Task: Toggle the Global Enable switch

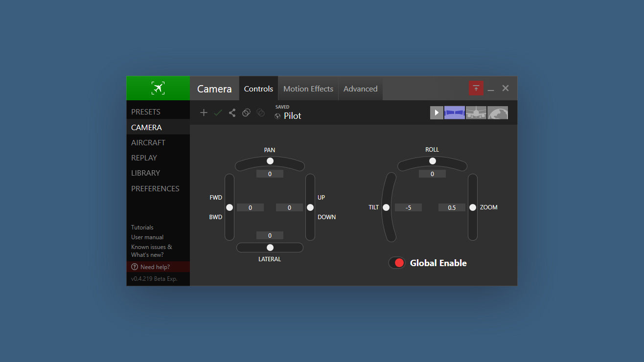Action: pyautogui.click(x=397, y=263)
